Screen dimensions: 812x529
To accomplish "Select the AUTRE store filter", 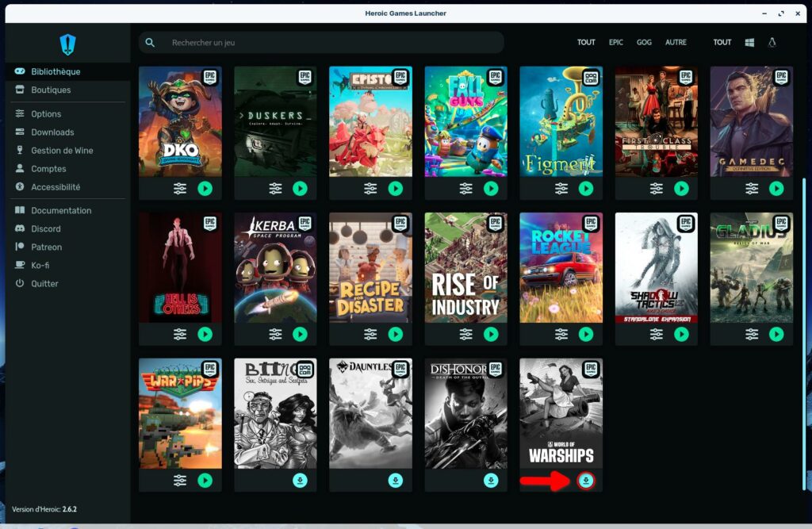I will (676, 42).
